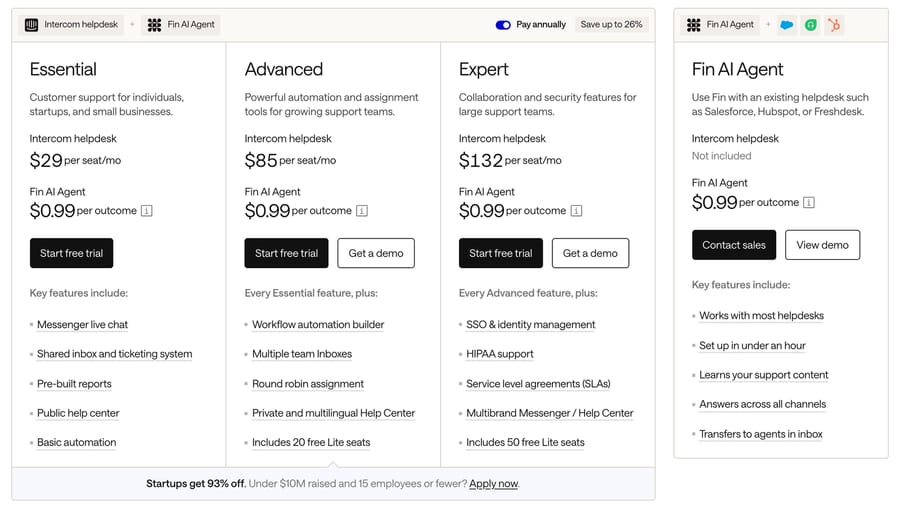The image size is (900, 510).
Task: Click the $132 per seat/mo price
Action: [510, 161]
